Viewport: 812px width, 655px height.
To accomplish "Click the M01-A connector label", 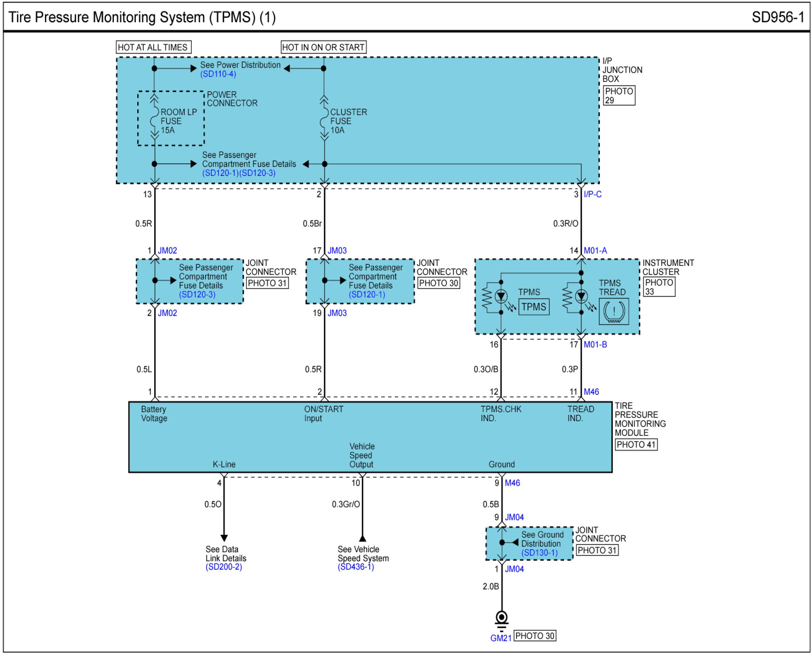I will pyautogui.click(x=595, y=251).
